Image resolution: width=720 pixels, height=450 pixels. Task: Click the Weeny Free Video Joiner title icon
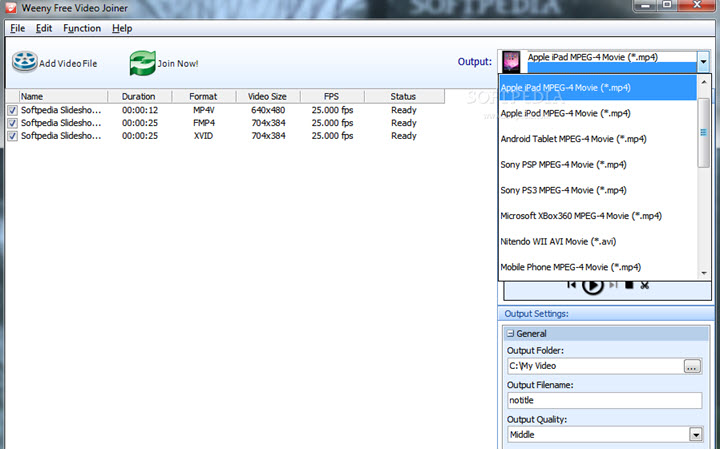point(11,8)
